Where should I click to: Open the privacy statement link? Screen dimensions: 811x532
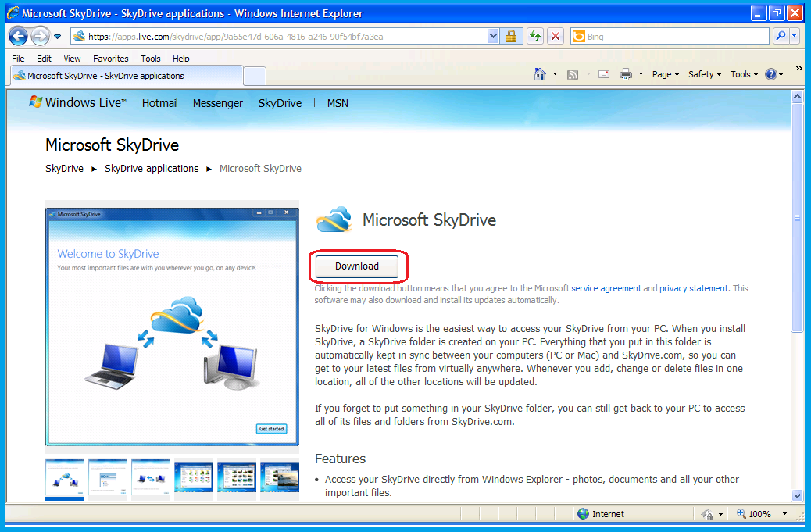point(694,288)
